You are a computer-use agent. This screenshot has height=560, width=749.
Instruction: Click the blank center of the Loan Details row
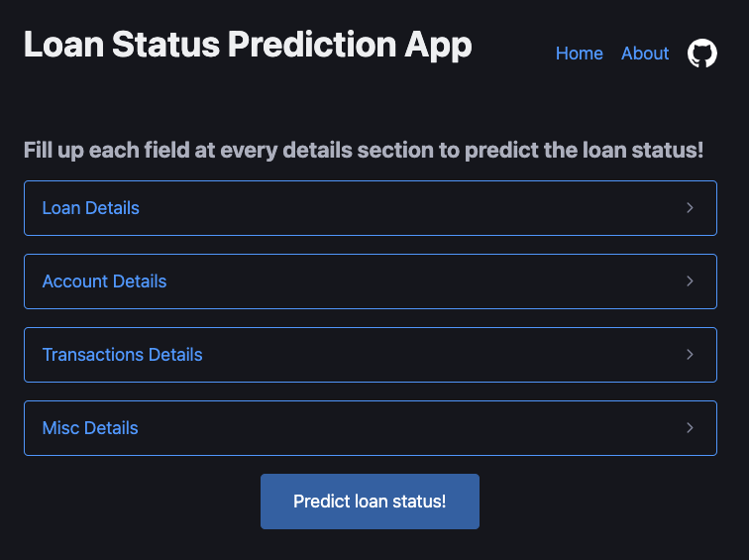(411, 208)
